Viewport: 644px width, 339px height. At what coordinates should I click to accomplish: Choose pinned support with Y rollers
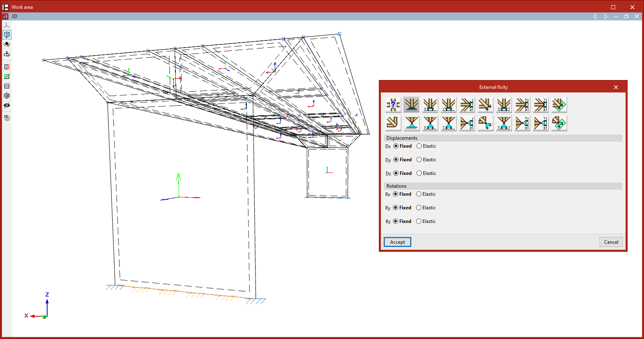pyautogui.click(x=449, y=123)
